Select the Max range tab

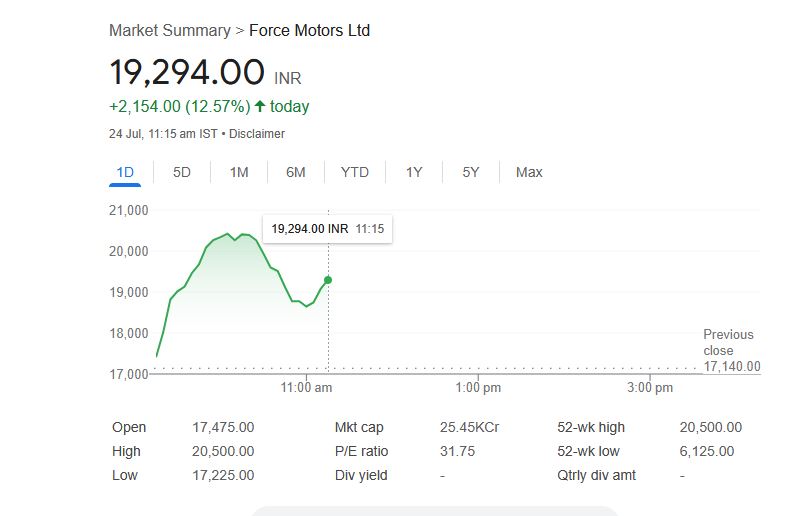coord(529,172)
